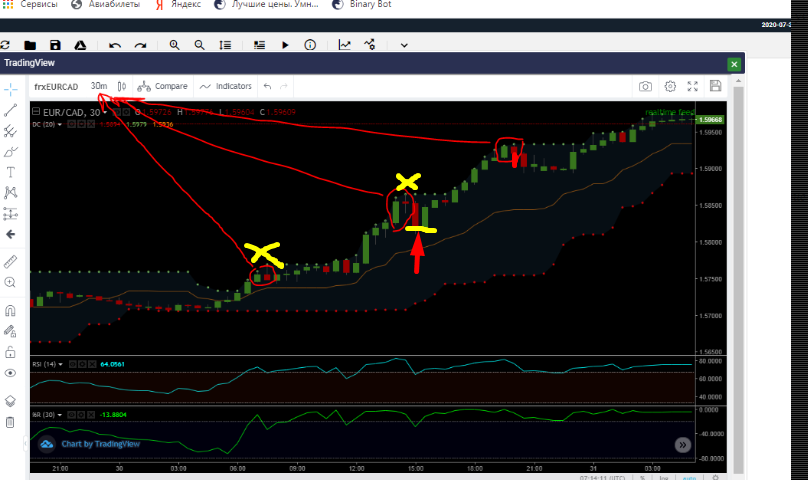Remove the RSI (14) indicator
The image size is (808, 480).
click(92, 364)
